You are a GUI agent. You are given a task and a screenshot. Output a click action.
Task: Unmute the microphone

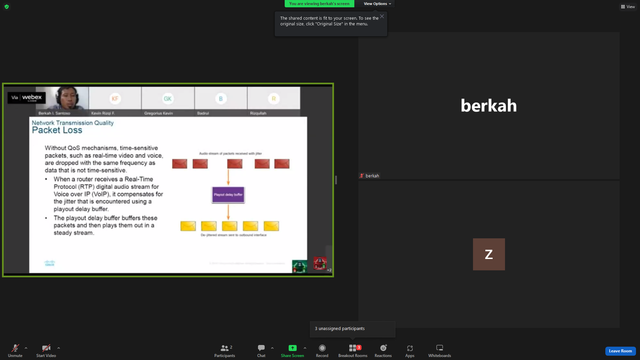point(15,350)
